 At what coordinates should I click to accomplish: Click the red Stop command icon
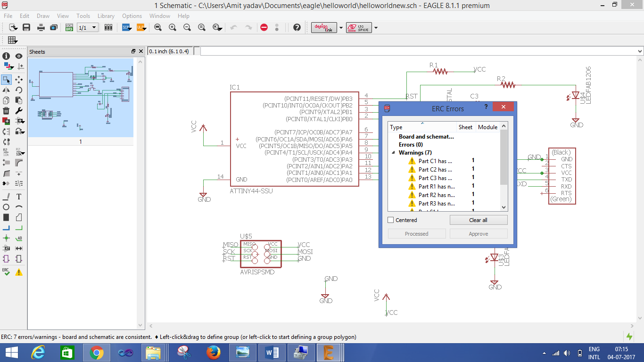tap(264, 27)
